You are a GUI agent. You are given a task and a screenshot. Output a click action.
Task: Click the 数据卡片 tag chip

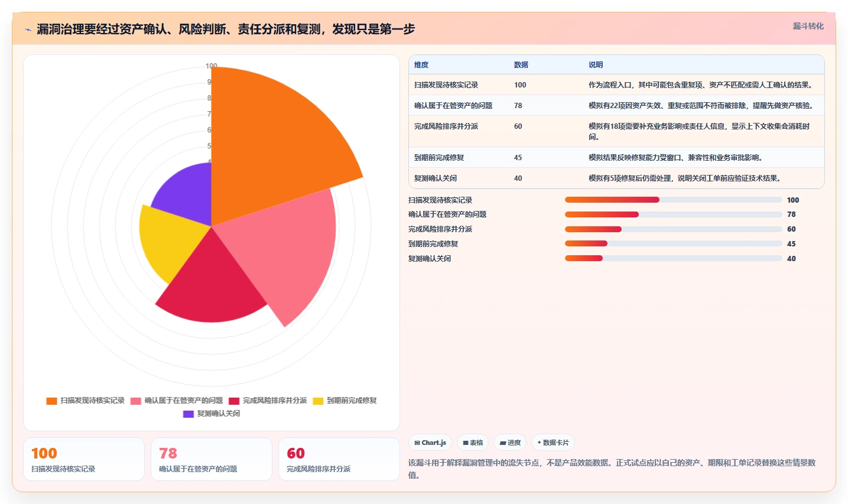553,443
